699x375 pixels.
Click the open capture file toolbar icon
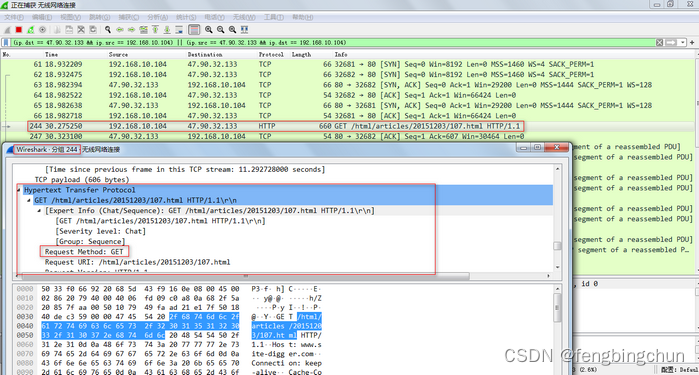pos(58,30)
